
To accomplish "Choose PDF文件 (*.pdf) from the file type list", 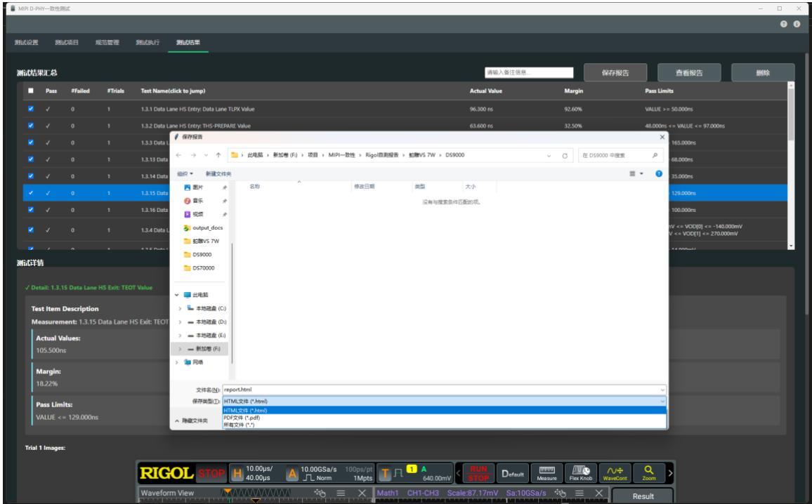I will tap(445, 418).
